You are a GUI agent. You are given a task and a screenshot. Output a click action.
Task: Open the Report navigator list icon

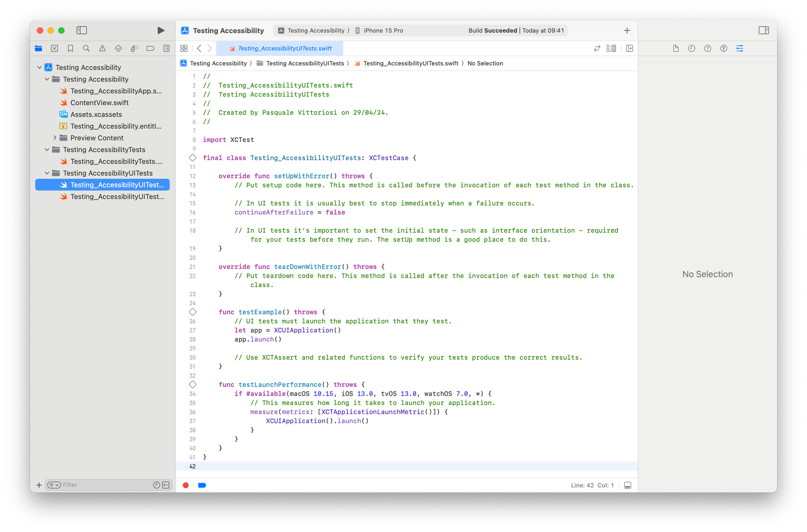[x=166, y=48]
